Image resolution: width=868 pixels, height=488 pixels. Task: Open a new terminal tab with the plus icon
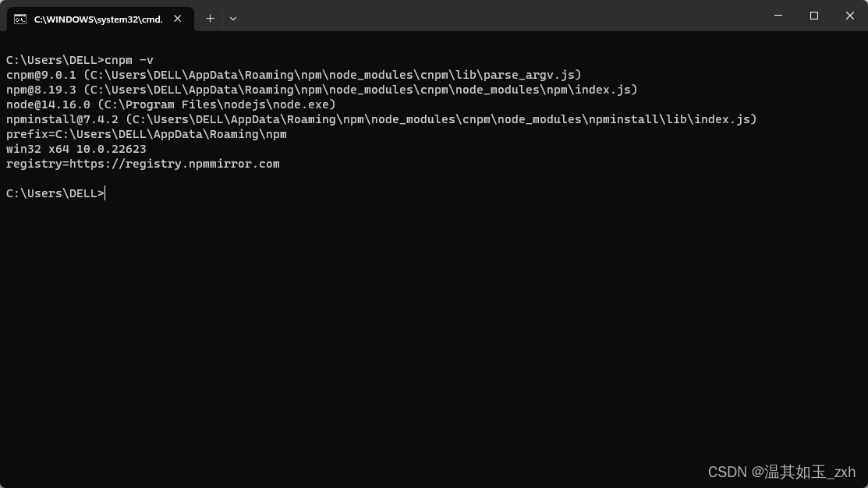click(x=209, y=18)
